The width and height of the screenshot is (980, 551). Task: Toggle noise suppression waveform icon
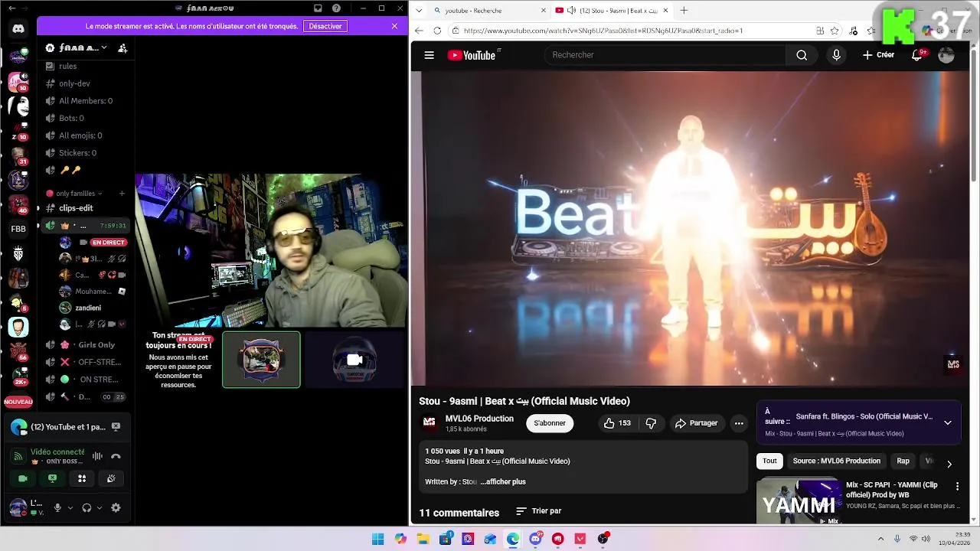[97, 456]
